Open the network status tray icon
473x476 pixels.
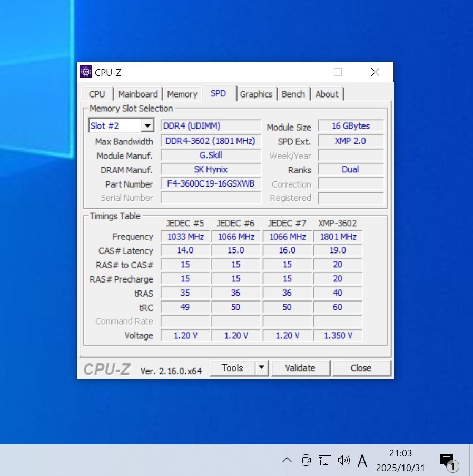325,460
